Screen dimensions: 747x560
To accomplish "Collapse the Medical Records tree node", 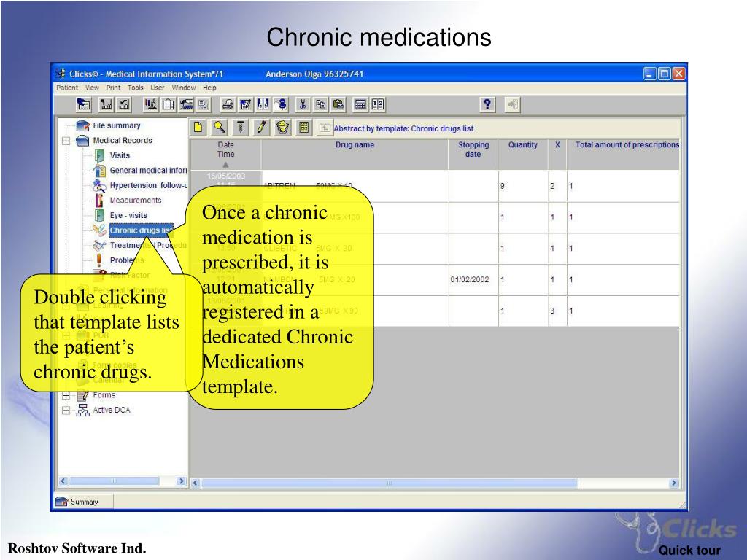I will [66, 141].
